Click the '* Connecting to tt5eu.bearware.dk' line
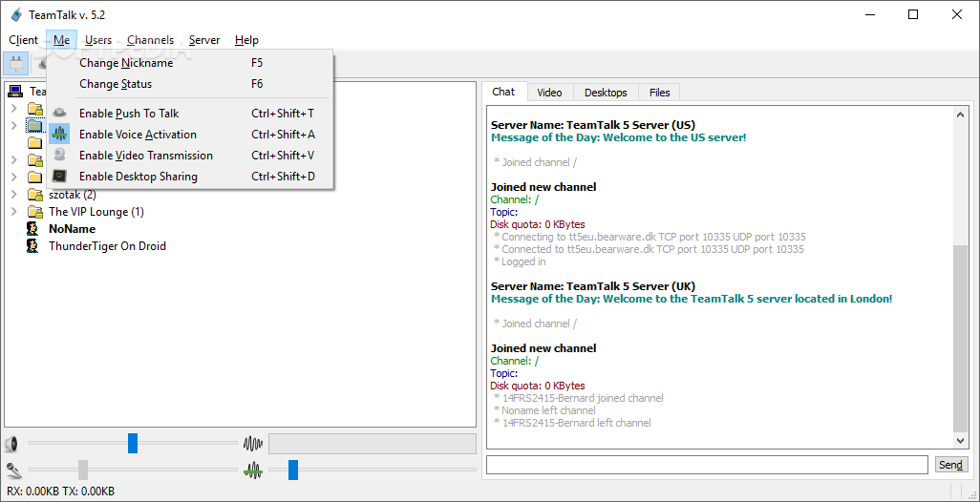The height and width of the screenshot is (502, 980). (650, 237)
